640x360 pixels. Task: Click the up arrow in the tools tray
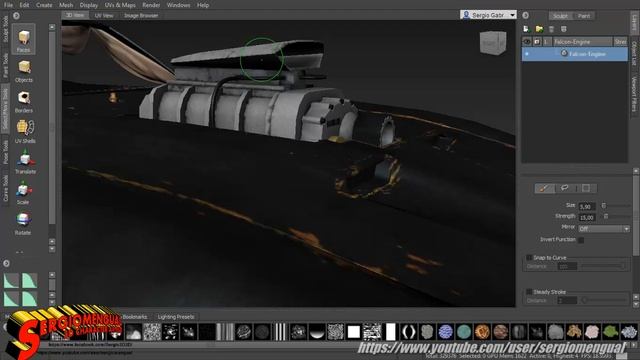(52, 27)
